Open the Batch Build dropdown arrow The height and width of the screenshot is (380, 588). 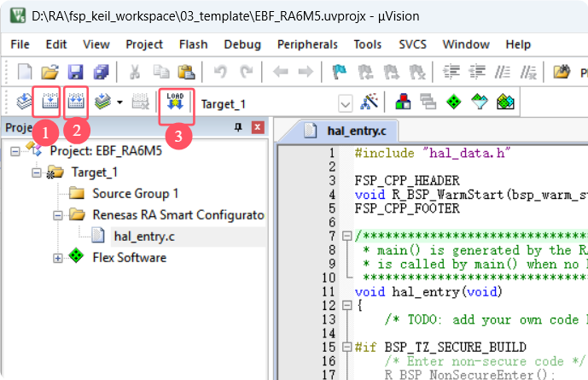[x=119, y=102]
